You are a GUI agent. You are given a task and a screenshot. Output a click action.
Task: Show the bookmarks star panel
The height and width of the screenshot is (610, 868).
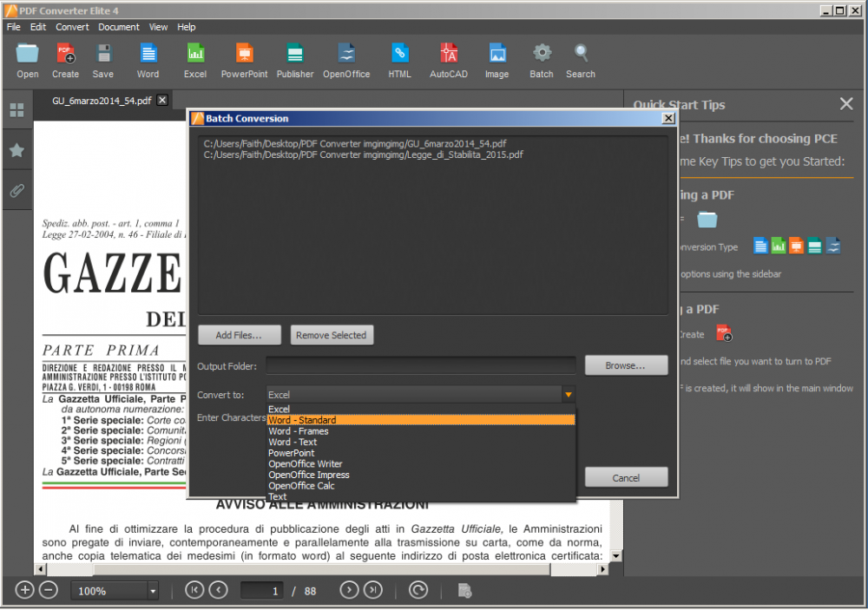[x=16, y=150]
